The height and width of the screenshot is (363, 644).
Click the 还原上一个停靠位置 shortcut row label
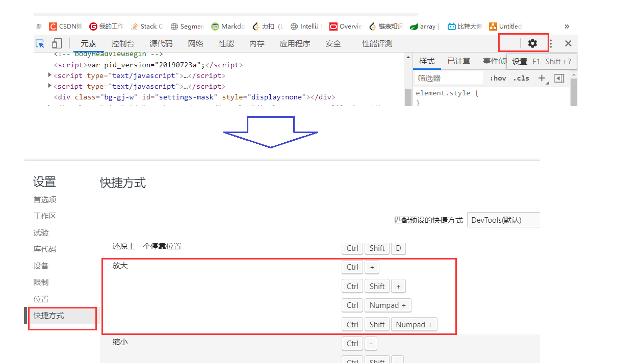click(147, 246)
